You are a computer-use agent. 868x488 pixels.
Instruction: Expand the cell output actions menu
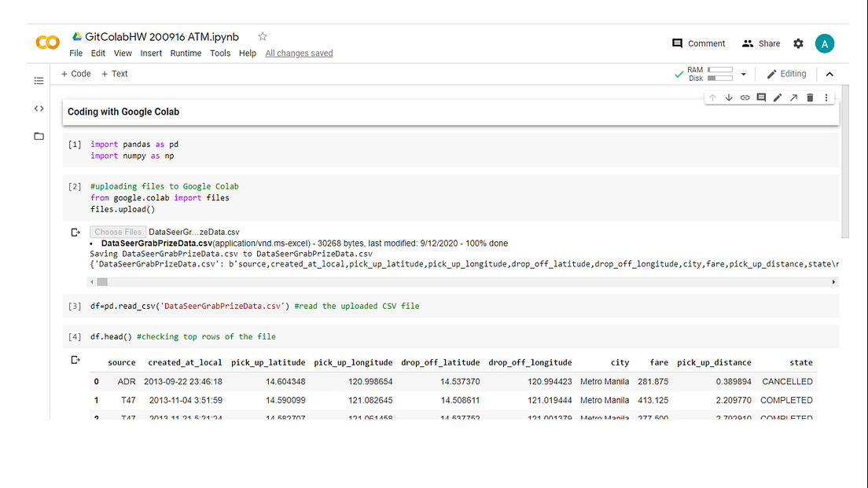click(75, 231)
